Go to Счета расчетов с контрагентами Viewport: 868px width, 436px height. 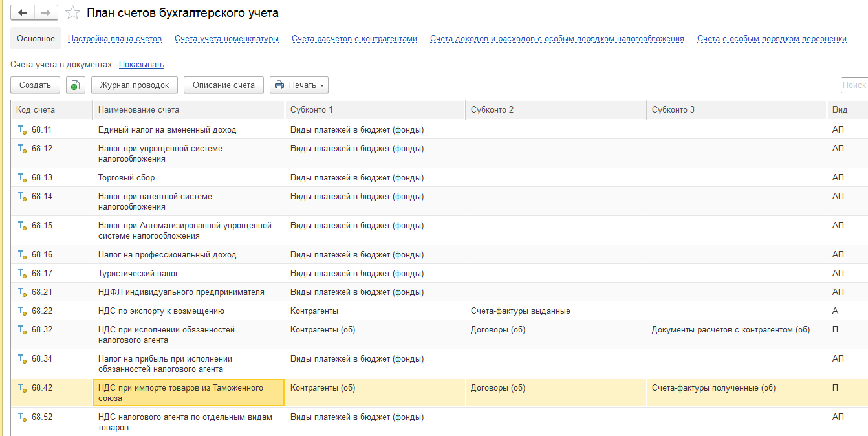[354, 39]
